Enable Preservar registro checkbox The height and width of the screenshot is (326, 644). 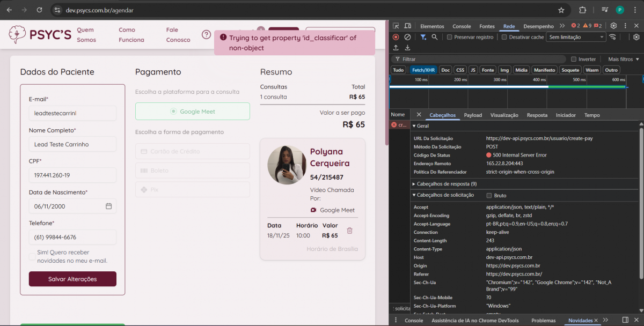(x=450, y=37)
